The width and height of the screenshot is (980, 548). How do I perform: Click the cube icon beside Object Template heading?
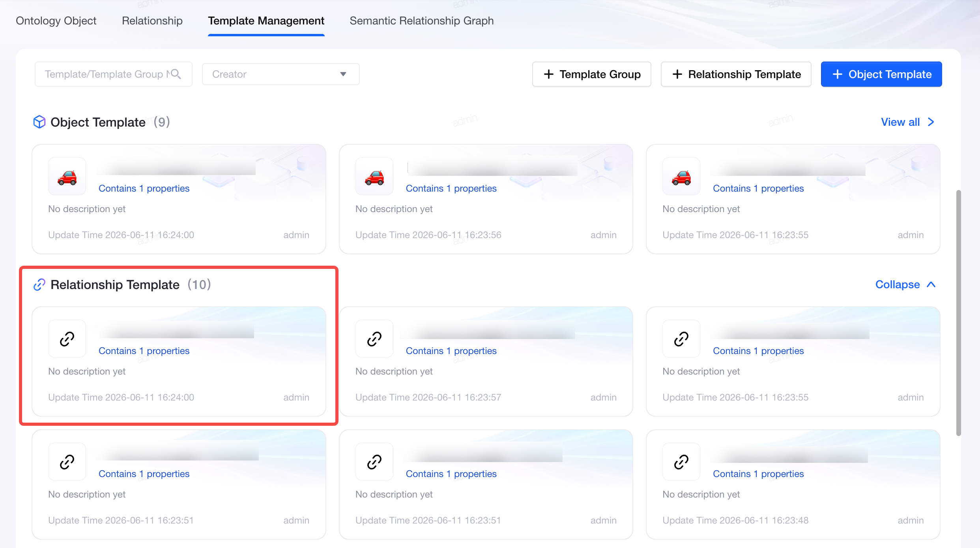pyautogui.click(x=39, y=122)
